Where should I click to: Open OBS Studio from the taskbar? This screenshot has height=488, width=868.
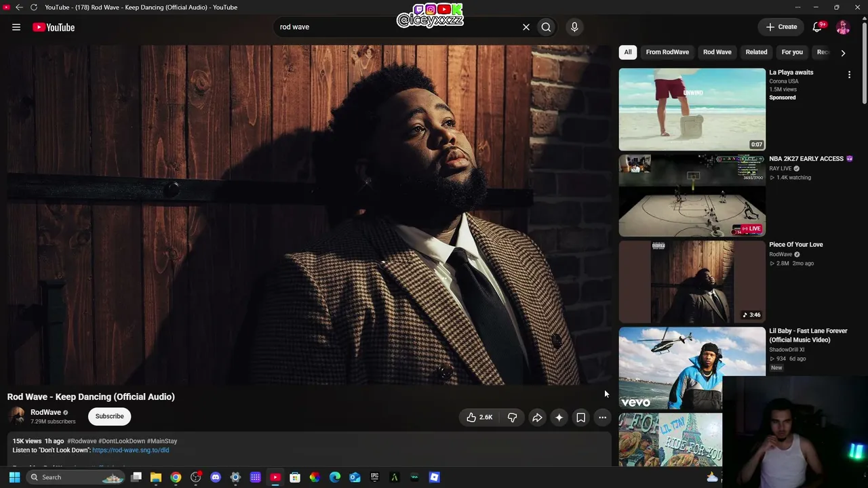(196, 477)
